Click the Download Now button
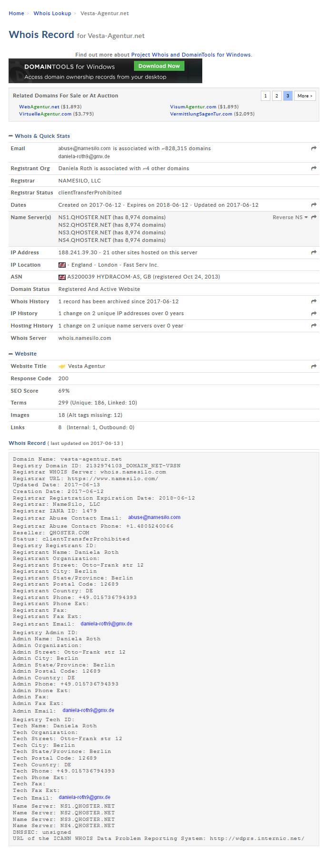326x868 pixels. [x=159, y=66]
